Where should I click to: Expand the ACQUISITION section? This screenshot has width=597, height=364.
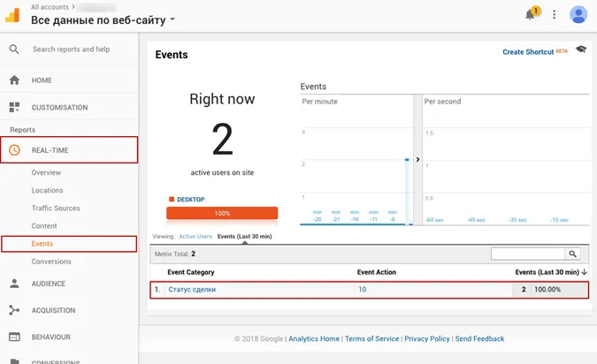coord(53,310)
